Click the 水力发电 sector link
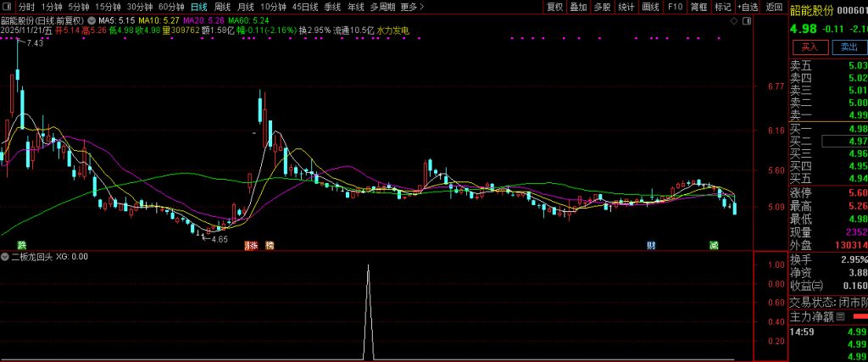Screen dimensions: 868x362 (x=392, y=30)
